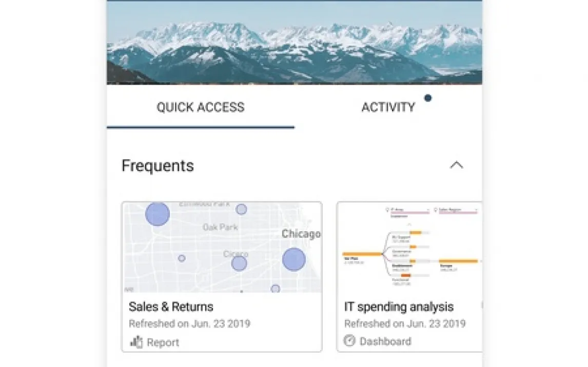Open the Sales & Returns title link

click(171, 307)
